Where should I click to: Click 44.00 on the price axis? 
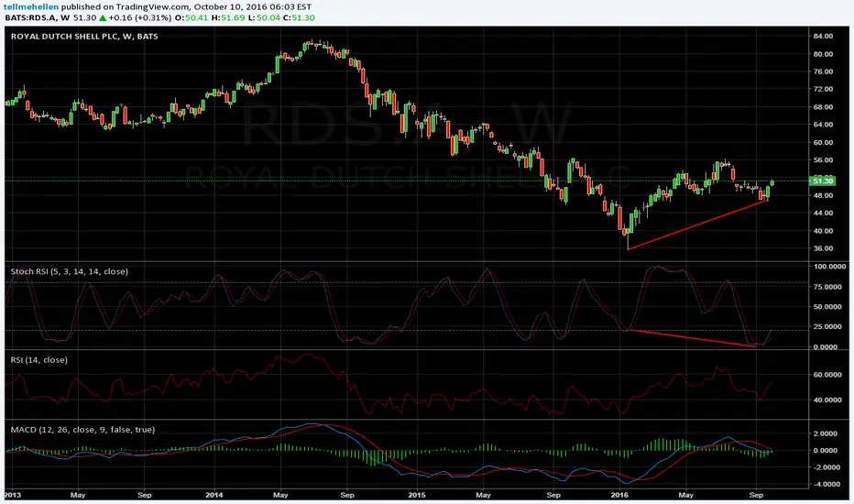(x=823, y=213)
